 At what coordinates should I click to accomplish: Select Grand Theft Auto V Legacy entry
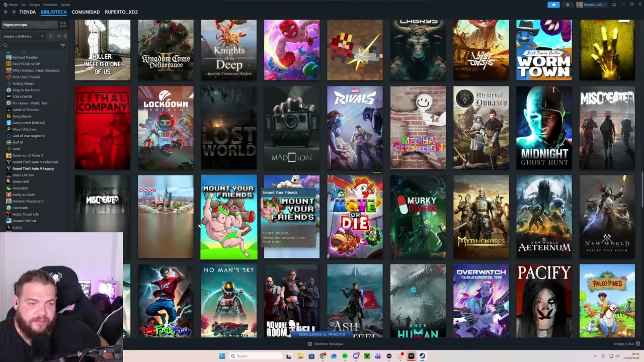(33, 168)
